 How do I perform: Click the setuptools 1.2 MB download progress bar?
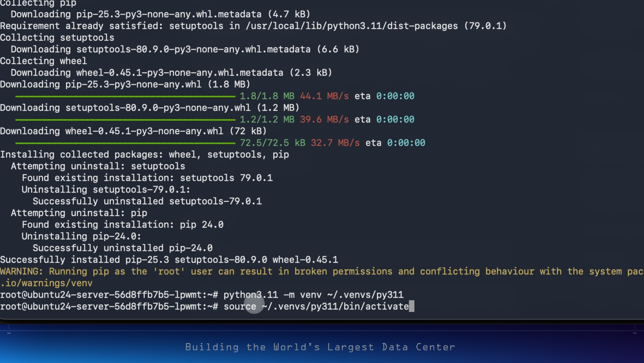[125, 120]
